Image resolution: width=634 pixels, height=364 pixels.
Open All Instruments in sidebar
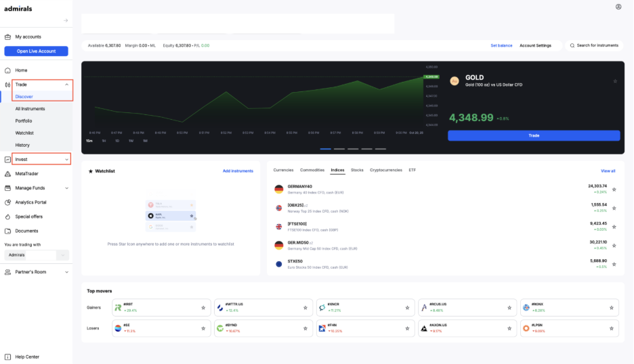[30, 109]
